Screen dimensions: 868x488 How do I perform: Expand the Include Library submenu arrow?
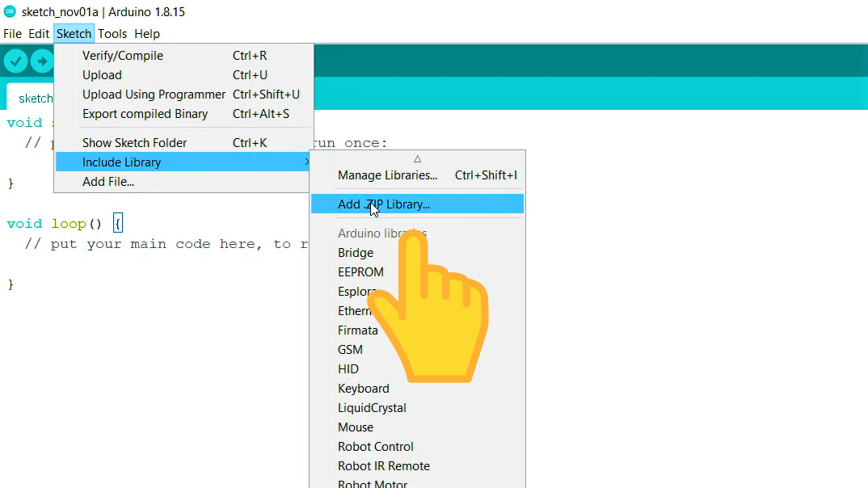306,162
